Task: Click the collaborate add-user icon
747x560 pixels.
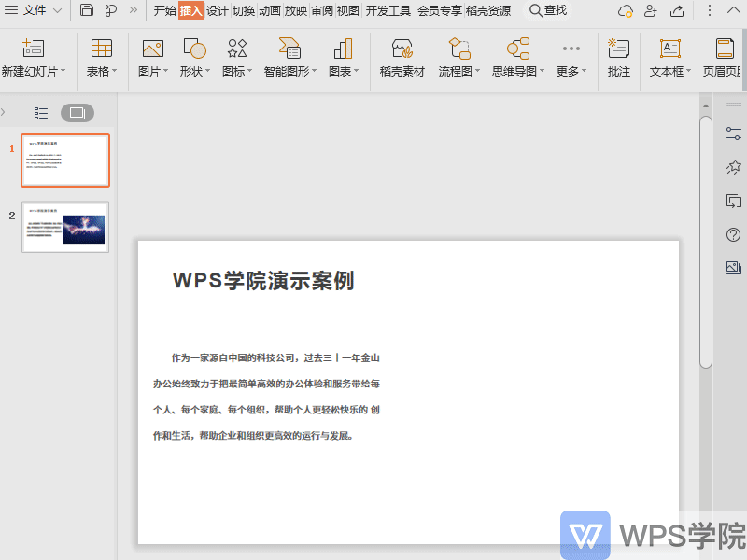Action: pyautogui.click(x=650, y=10)
